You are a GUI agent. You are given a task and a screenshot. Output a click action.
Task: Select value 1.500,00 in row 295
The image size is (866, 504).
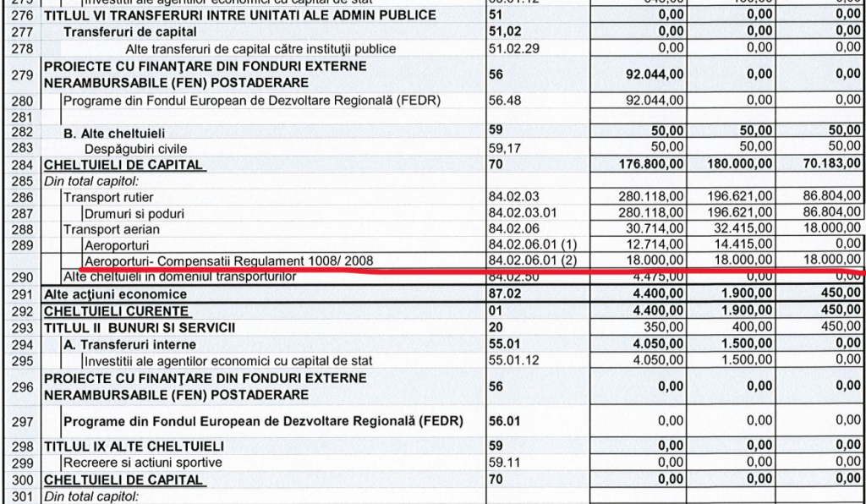pos(747,360)
